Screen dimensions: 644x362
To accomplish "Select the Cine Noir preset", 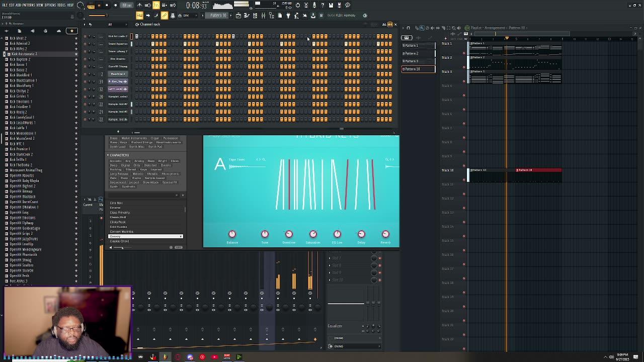I will [x=116, y=203].
